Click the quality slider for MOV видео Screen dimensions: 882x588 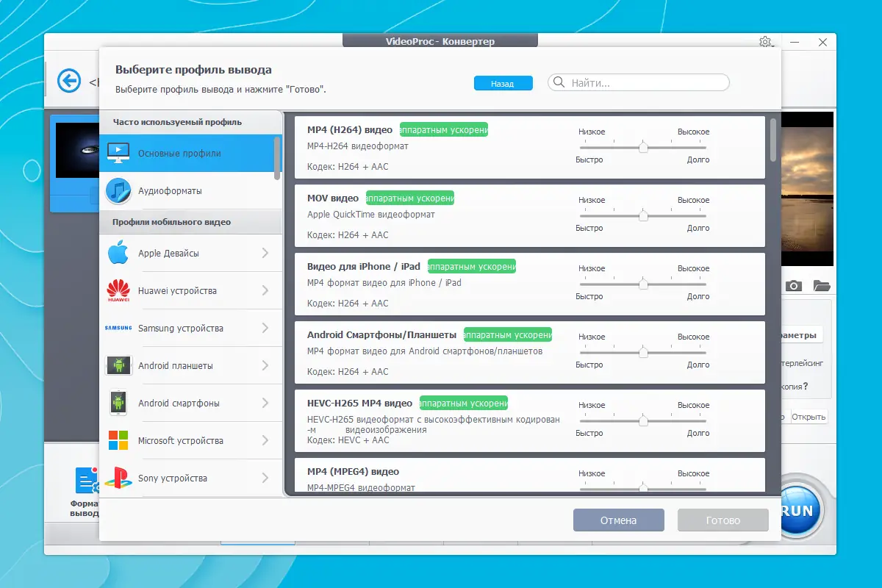tap(643, 215)
